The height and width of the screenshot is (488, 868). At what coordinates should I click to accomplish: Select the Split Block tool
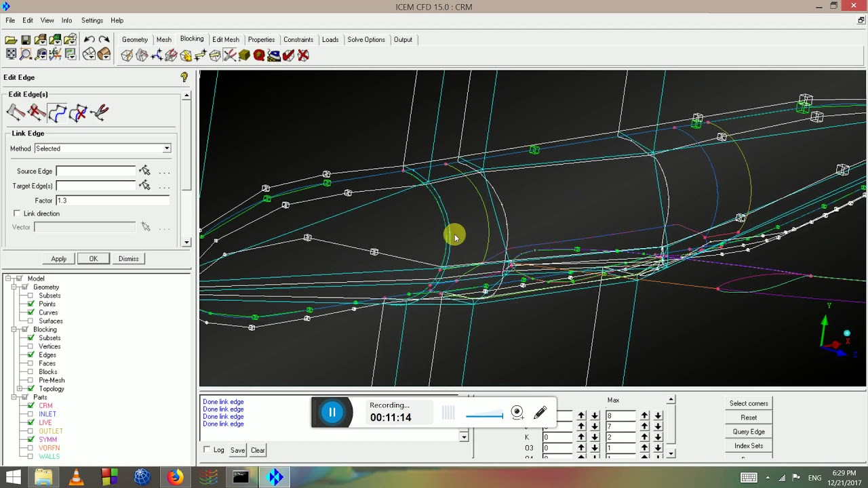142,56
